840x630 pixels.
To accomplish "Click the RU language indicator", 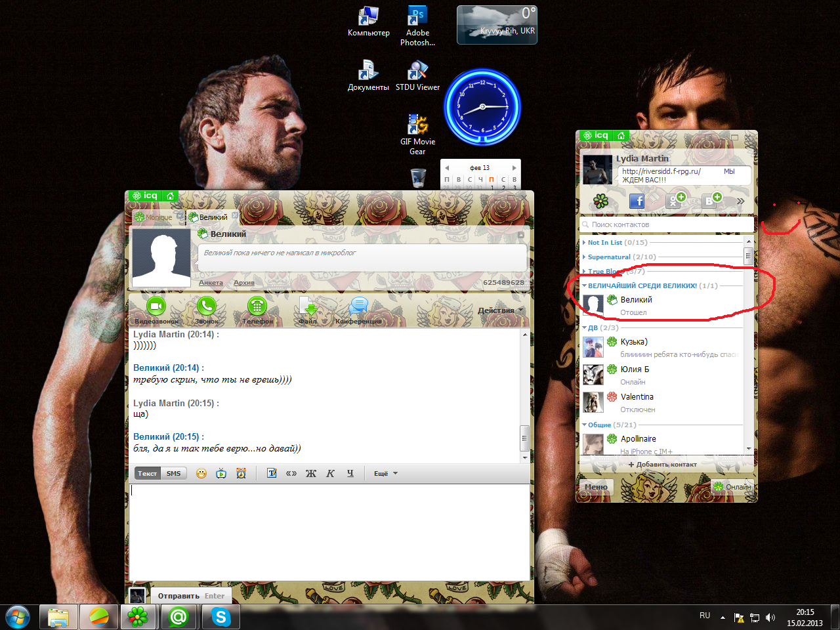I will 705,616.
